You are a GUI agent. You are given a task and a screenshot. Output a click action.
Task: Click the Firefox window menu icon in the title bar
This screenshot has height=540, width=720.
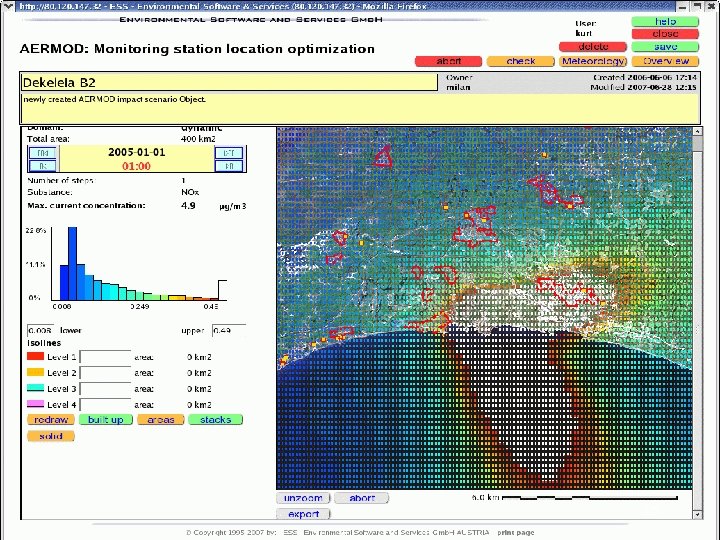point(8,6)
